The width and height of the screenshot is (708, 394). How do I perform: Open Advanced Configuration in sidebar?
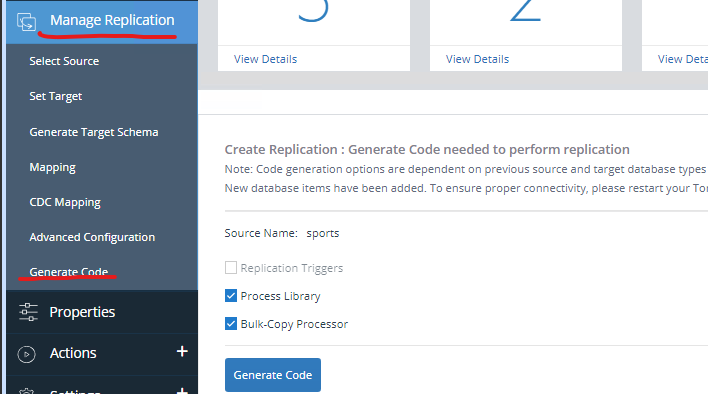(x=92, y=237)
